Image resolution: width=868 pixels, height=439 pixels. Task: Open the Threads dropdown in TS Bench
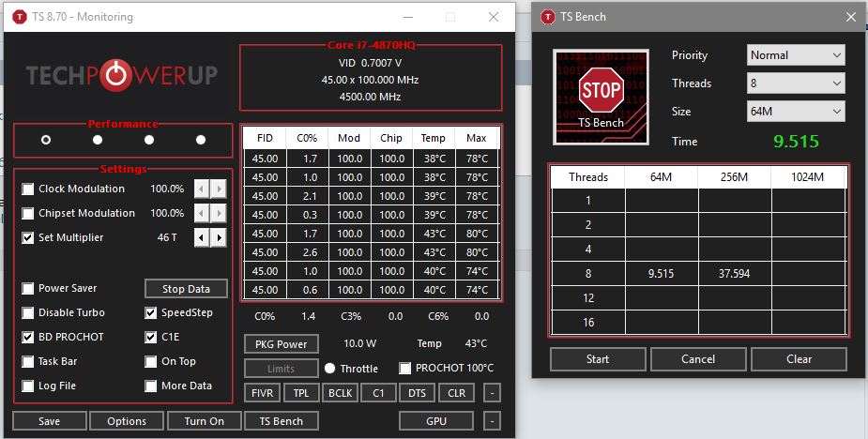coord(796,83)
